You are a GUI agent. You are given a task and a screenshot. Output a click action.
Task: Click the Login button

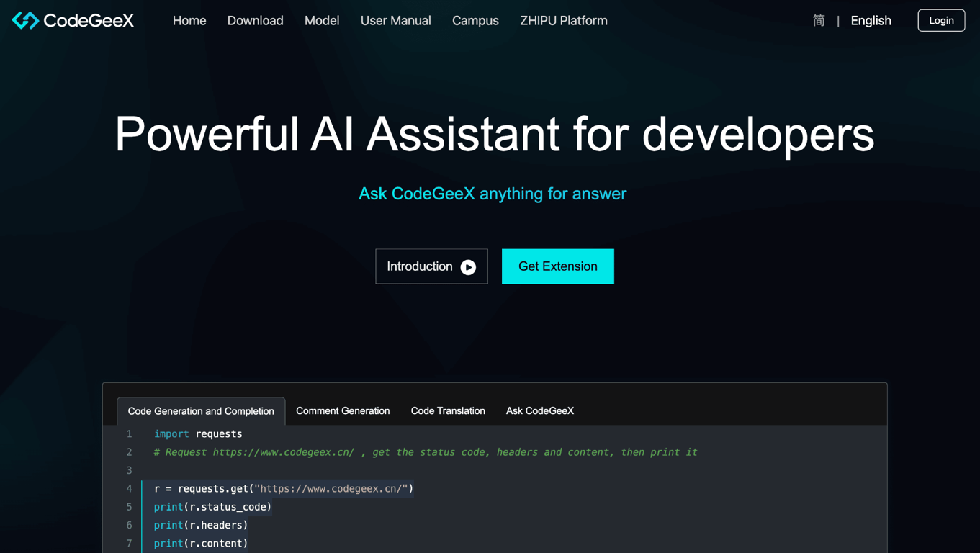[941, 21]
